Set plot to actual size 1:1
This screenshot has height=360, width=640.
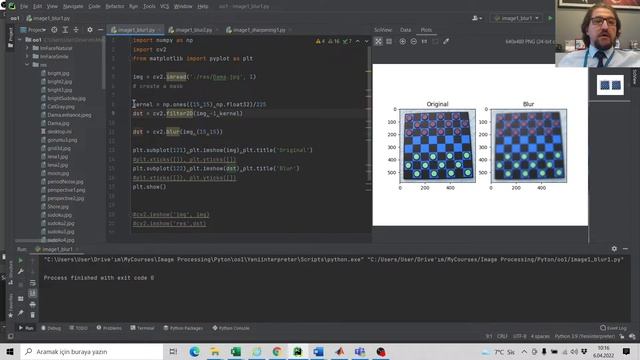point(424,41)
